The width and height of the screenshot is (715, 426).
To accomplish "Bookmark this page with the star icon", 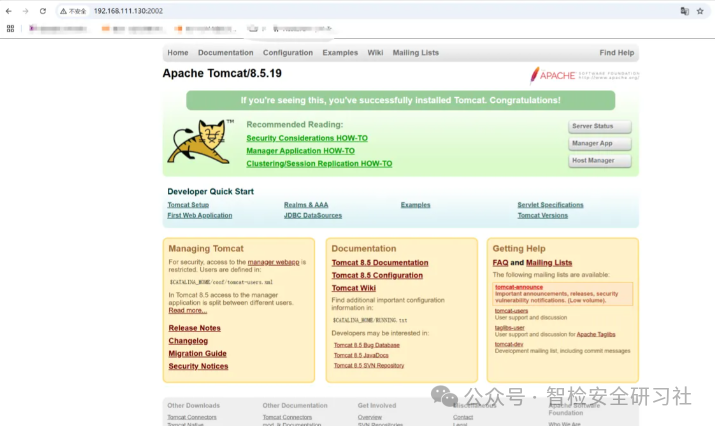I will click(x=700, y=11).
